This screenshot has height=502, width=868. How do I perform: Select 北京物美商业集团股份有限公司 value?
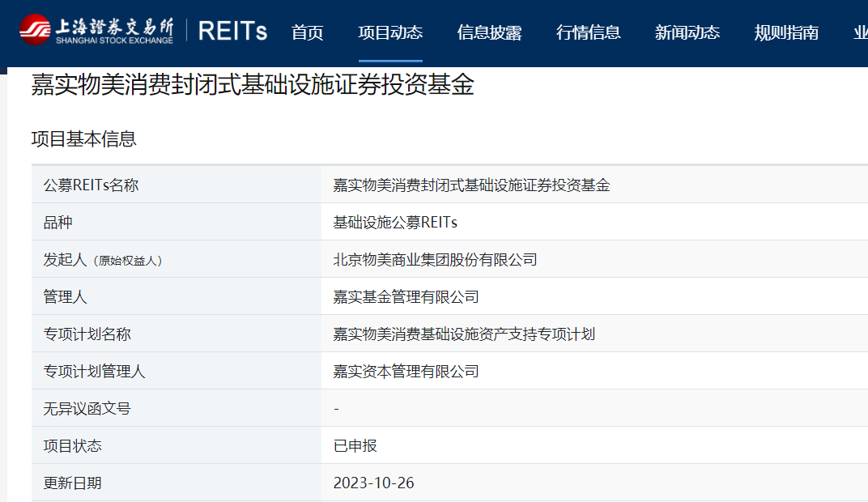[435, 260]
